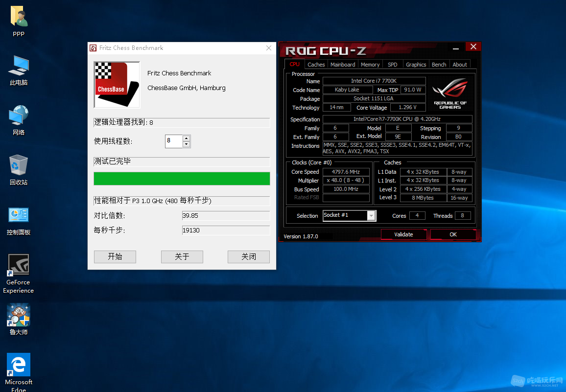The height and width of the screenshot is (392, 566).
Task: Click the Technology value 14 nm
Action: tap(336, 108)
